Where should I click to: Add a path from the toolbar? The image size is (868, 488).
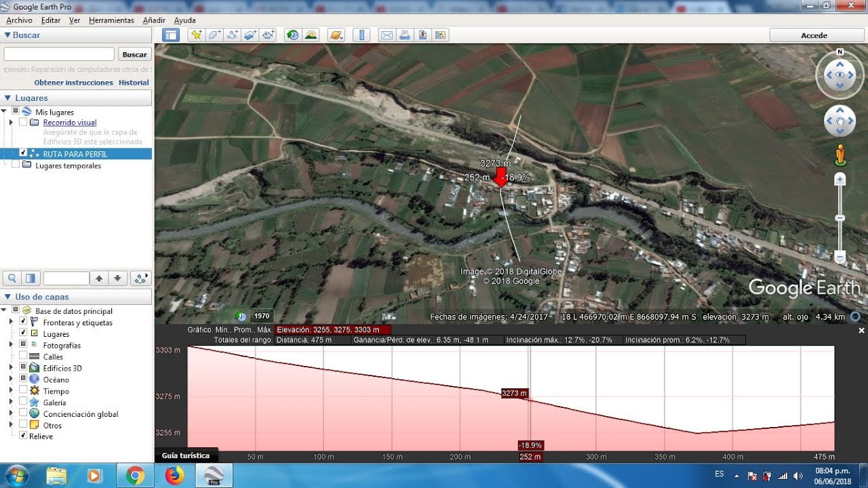233,35
